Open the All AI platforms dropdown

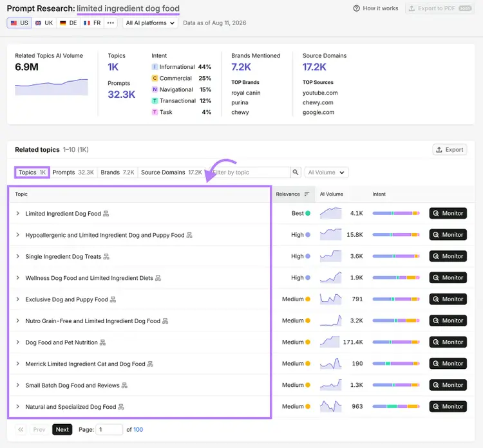coord(150,23)
